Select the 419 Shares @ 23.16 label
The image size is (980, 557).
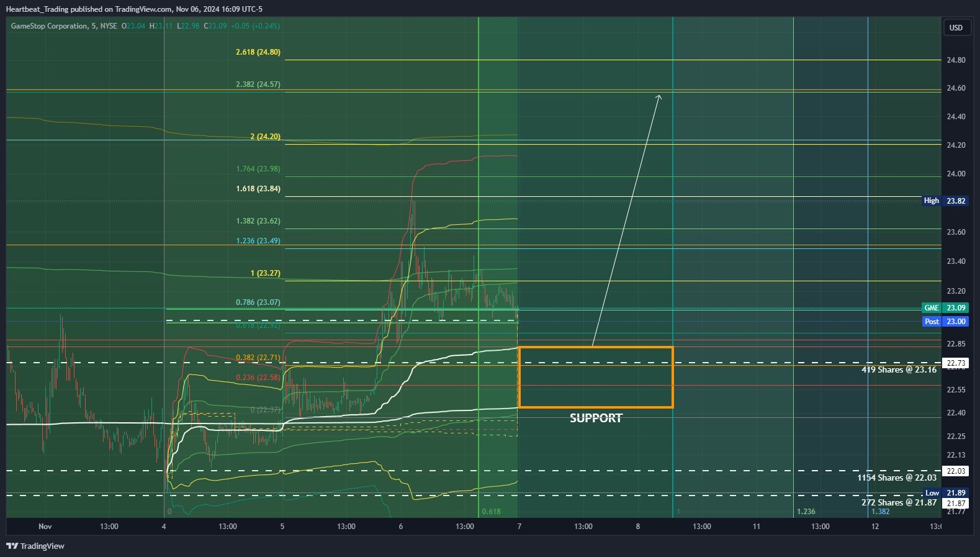click(899, 370)
